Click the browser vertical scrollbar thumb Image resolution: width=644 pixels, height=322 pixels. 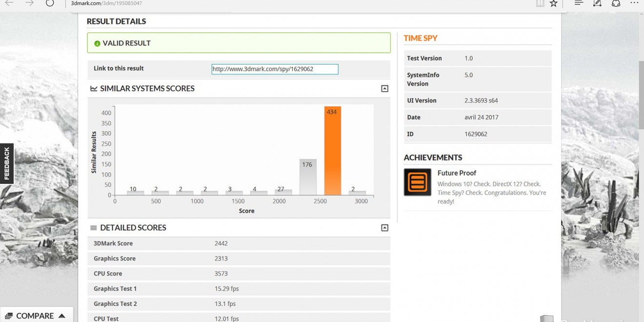click(641, 93)
